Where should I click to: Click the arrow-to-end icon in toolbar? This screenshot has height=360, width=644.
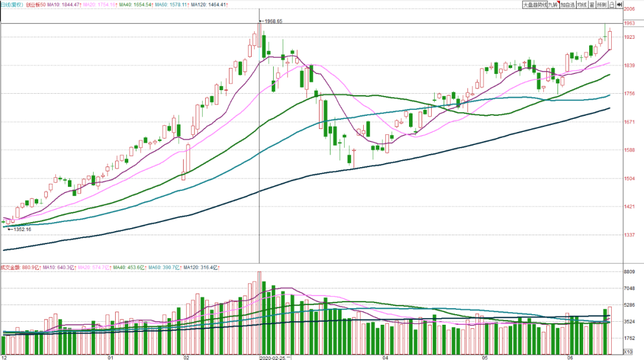tap(620, 5)
